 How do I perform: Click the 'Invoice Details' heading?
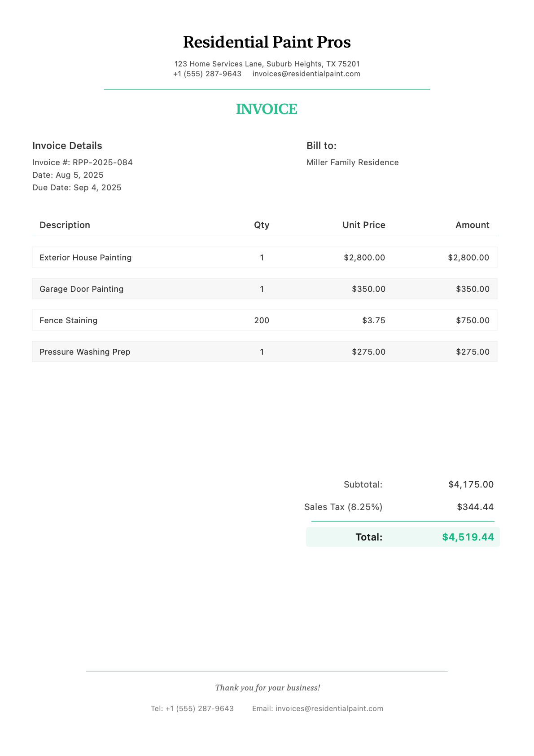click(x=67, y=145)
